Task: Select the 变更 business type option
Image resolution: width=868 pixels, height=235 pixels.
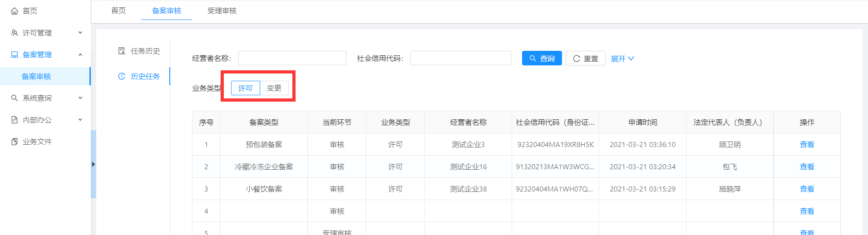Action: [274, 88]
